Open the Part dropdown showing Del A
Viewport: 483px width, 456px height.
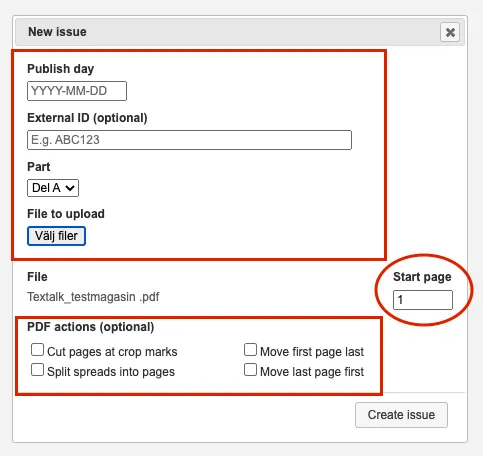tap(53, 188)
